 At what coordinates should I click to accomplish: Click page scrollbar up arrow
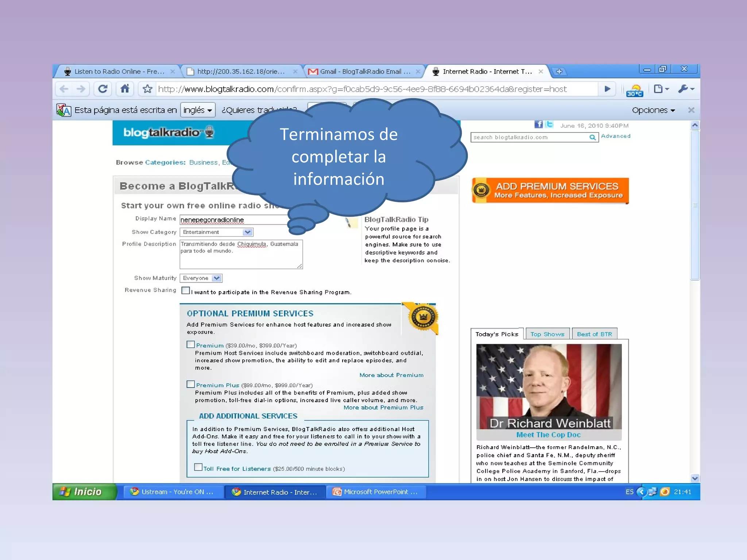coord(695,125)
